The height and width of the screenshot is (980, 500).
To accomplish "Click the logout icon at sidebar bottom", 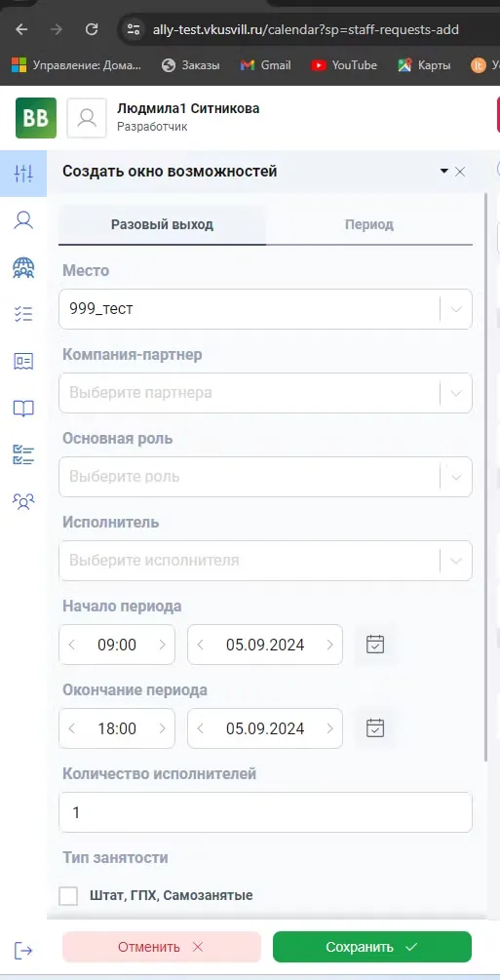I will (23, 951).
